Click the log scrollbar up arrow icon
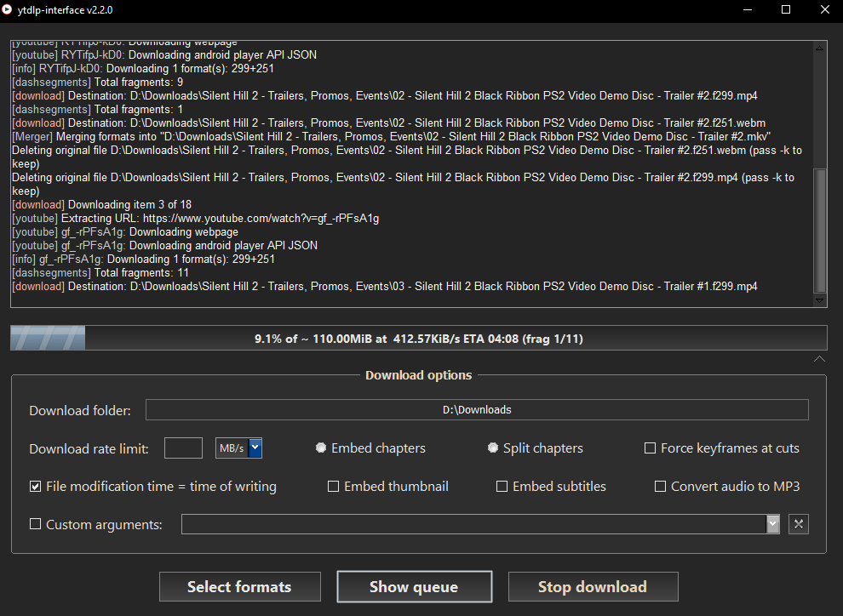 (x=819, y=48)
